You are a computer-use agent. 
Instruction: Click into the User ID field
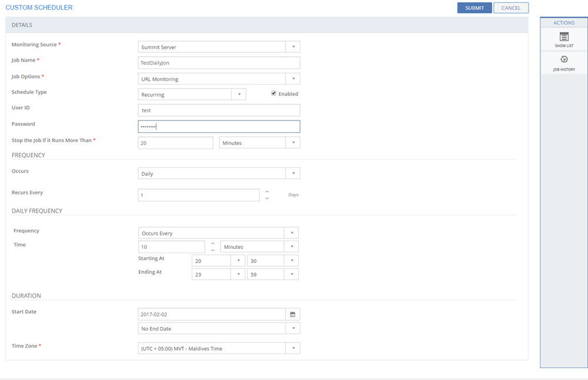pos(219,110)
